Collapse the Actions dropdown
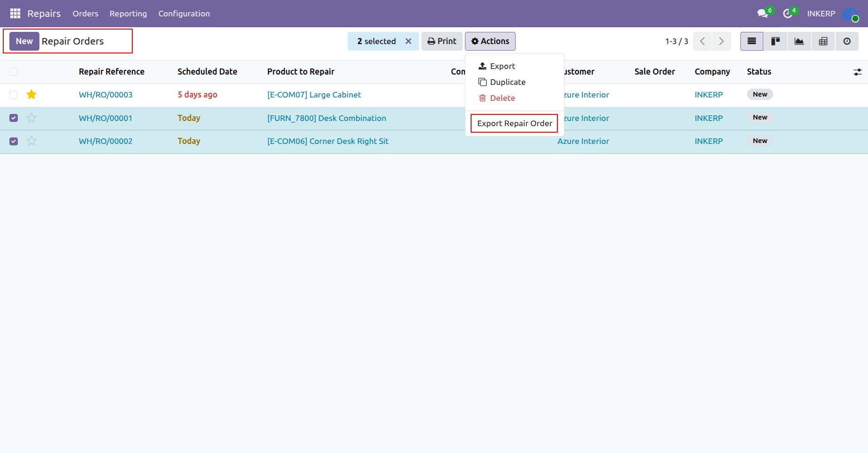The image size is (868, 453). [490, 41]
